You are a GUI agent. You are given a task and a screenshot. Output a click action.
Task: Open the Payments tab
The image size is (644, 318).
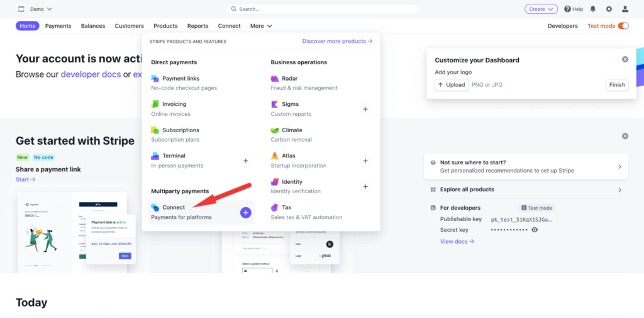point(58,26)
